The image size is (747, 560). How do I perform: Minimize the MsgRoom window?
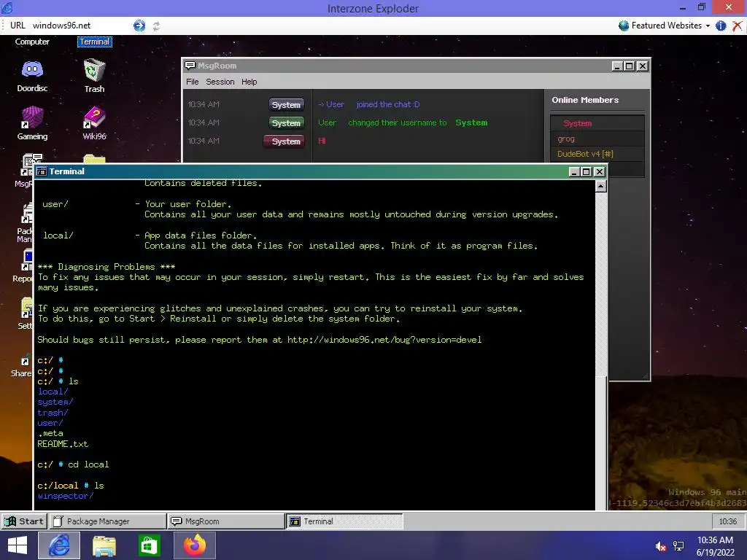pos(617,66)
